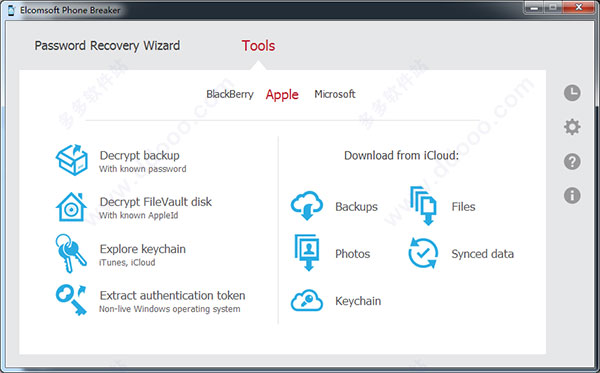
Task: Switch to Password Recovery Wizard tab
Action: pyautogui.click(x=107, y=46)
